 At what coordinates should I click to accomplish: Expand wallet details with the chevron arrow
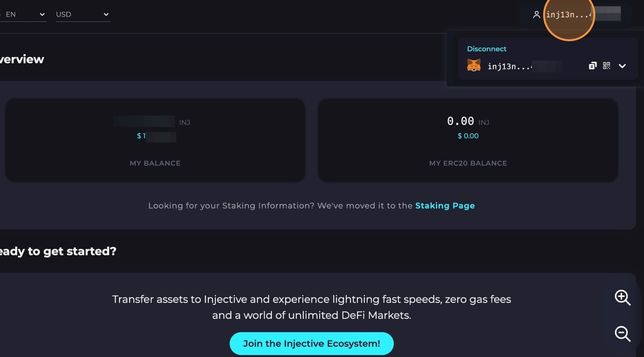point(622,66)
